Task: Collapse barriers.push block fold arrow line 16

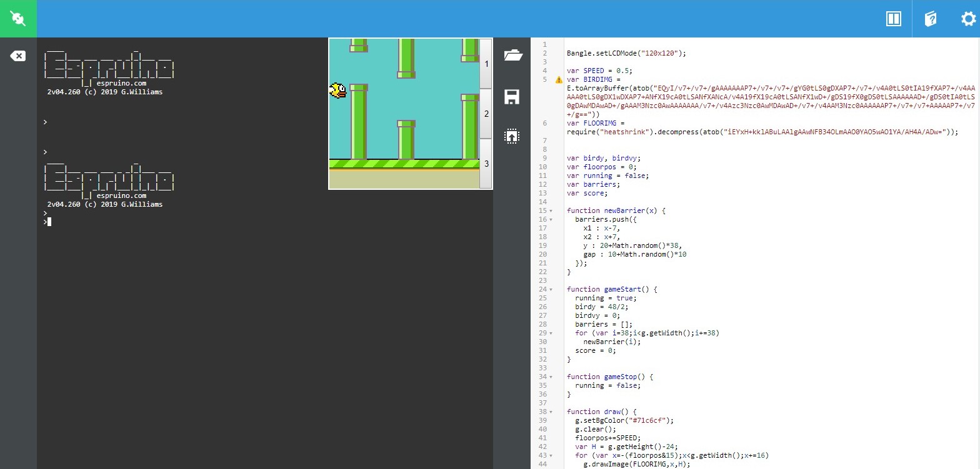Action: (x=551, y=220)
